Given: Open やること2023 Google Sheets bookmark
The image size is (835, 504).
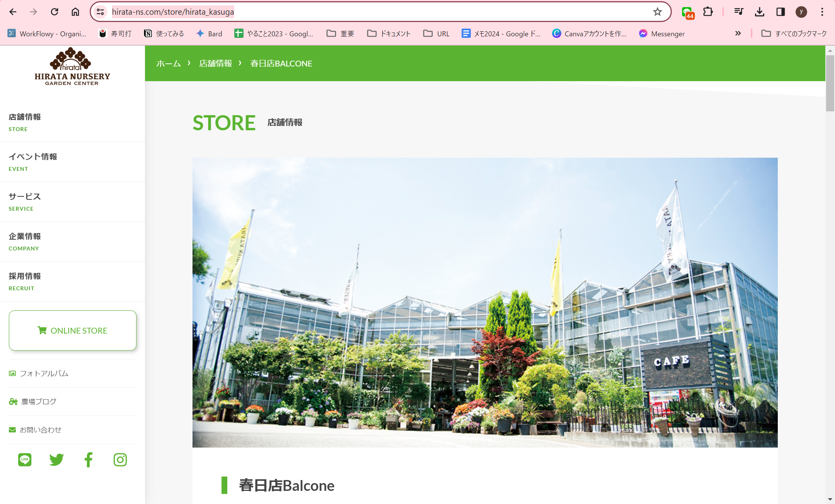Looking at the screenshot, I should [x=274, y=34].
